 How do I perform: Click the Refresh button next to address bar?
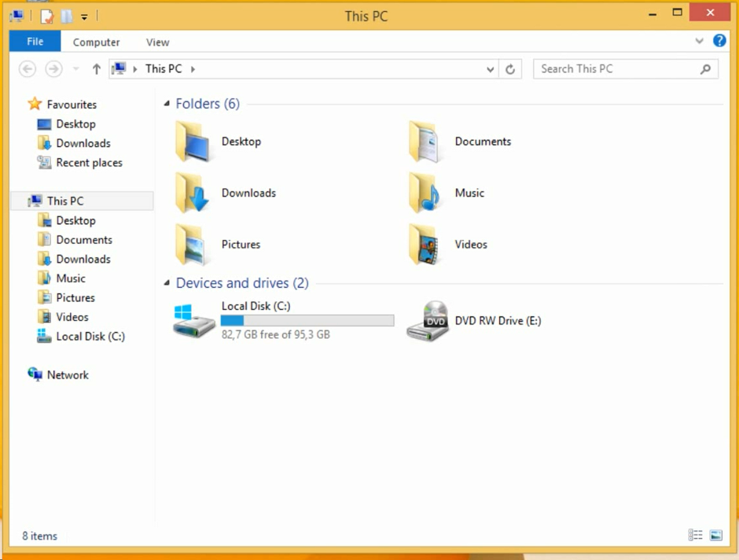click(x=510, y=69)
